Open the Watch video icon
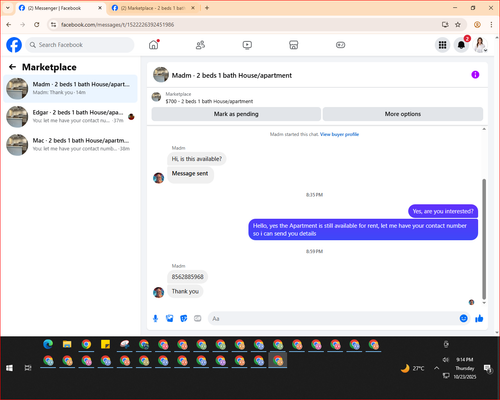The height and width of the screenshot is (400, 500). [247, 45]
